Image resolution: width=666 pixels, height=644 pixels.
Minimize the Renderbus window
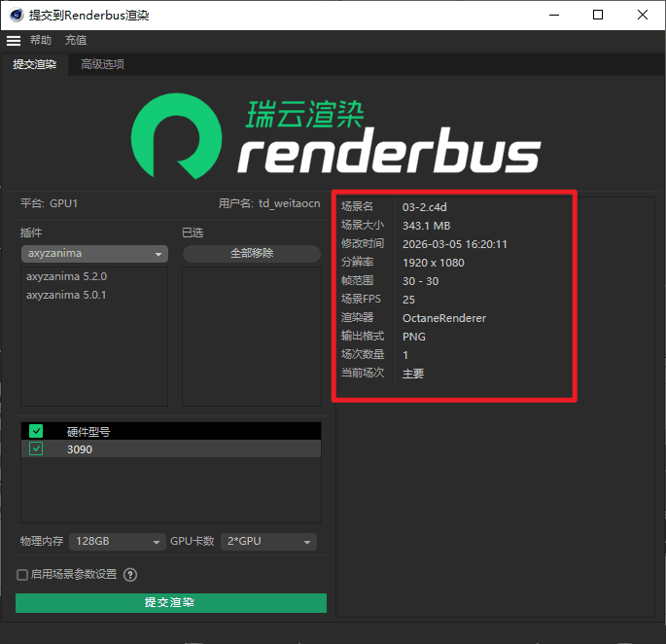point(554,15)
